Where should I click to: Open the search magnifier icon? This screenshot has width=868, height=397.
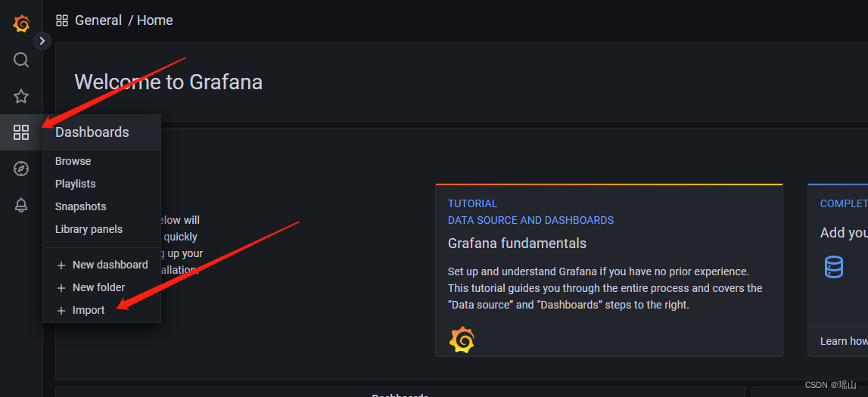tap(21, 60)
